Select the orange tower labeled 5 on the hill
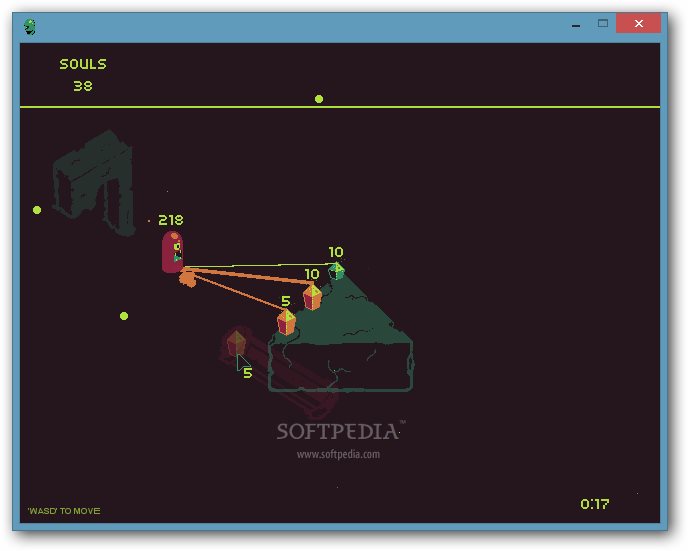688x551 pixels. pos(287,322)
